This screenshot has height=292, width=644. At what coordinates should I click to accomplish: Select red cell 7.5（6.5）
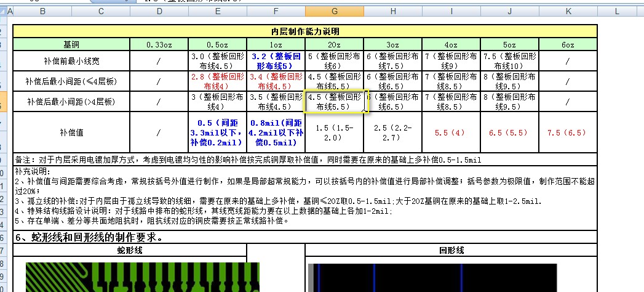pyautogui.click(x=568, y=132)
